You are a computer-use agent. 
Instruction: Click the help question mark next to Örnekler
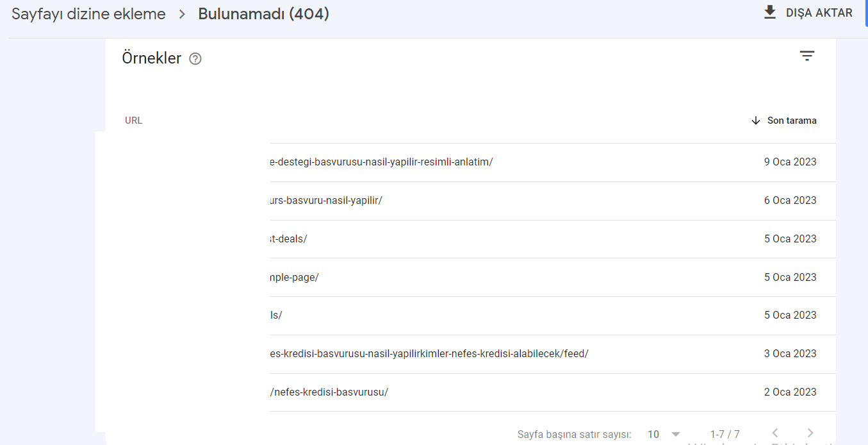[195, 59]
